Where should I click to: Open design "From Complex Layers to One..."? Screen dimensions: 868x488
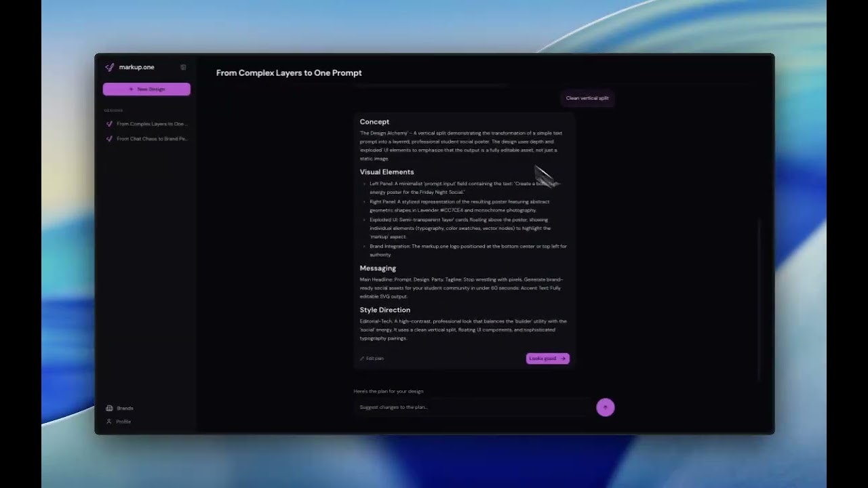click(152, 124)
